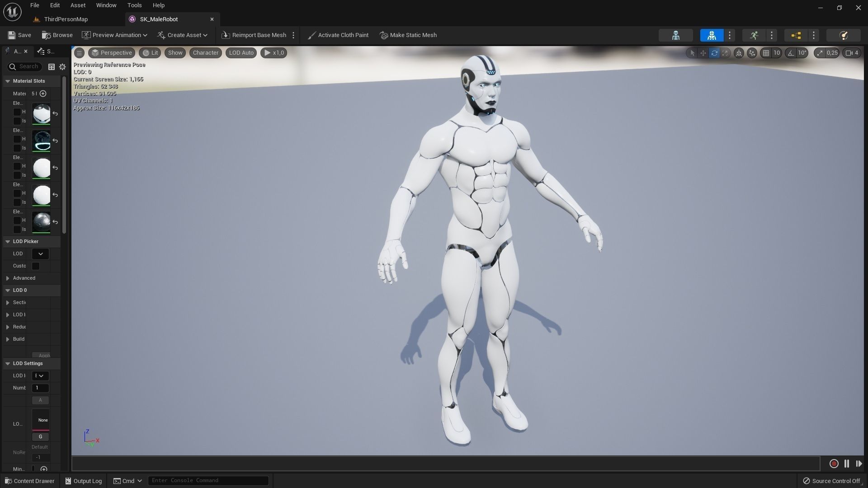This screenshot has width=868, height=488.
Task: Open the Preview Animation dropdown
Action: click(115, 35)
